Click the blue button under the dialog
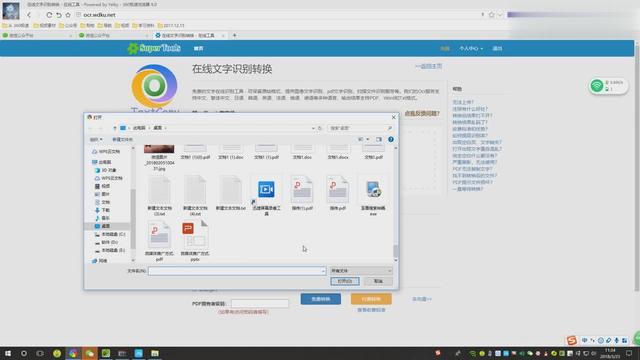The height and width of the screenshot is (360, 640). click(321, 299)
